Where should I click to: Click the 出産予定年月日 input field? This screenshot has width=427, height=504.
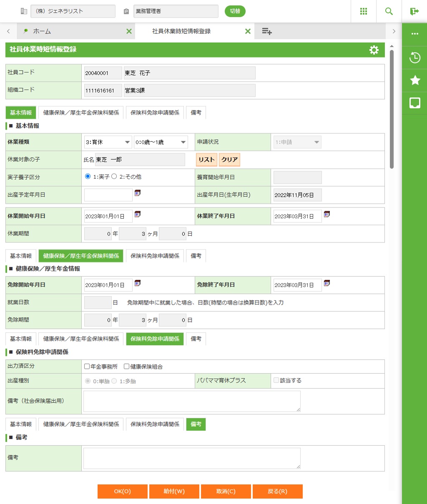tap(108, 195)
